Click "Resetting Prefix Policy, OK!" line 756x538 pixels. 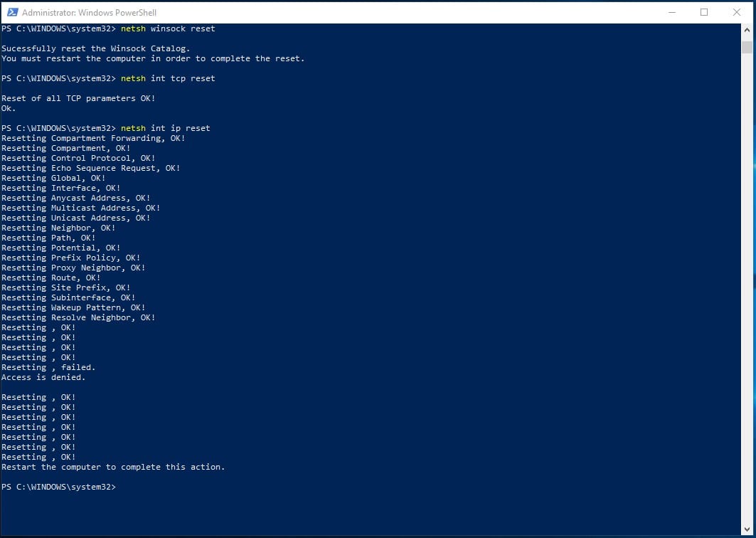pyautogui.click(x=71, y=258)
